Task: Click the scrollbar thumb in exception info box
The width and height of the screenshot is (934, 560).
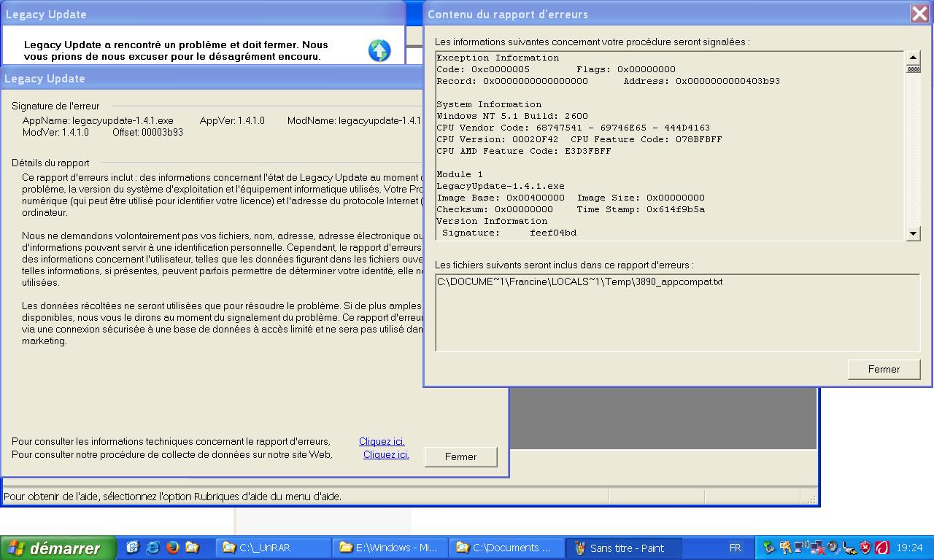Action: click(913, 69)
